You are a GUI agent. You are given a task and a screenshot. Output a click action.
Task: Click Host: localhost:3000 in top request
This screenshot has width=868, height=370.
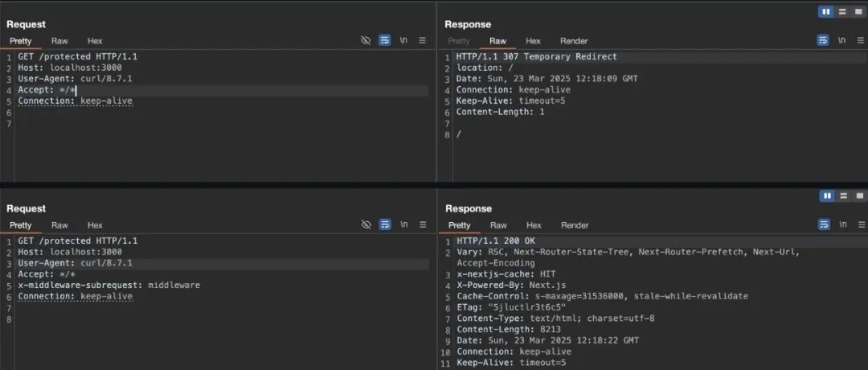pos(70,68)
